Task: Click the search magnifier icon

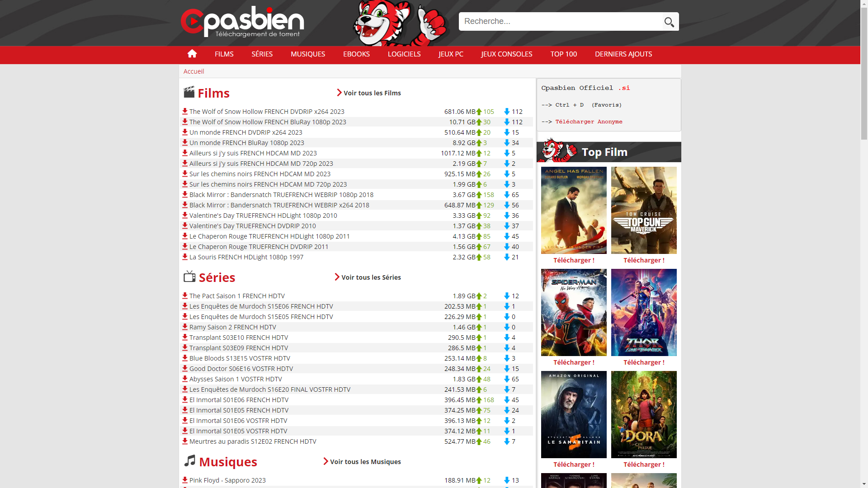Action: click(x=670, y=22)
